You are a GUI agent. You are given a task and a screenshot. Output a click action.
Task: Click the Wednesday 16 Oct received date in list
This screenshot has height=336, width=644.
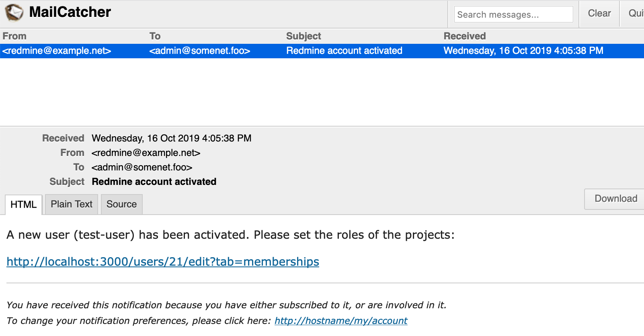[x=523, y=51]
